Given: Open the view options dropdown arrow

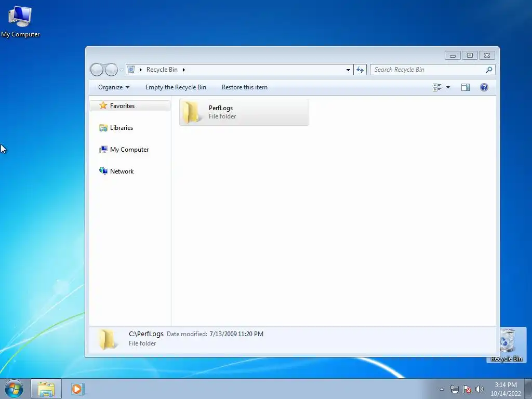Looking at the screenshot, I should tap(448, 87).
